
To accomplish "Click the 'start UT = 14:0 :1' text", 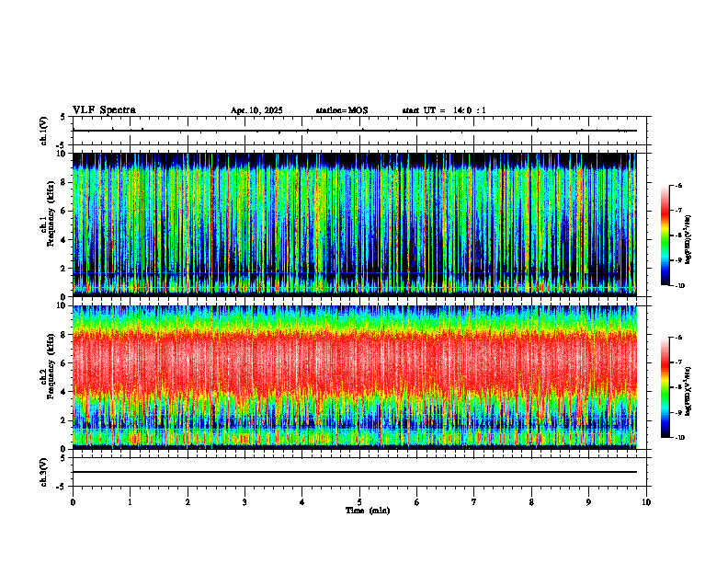I will click(x=444, y=110).
